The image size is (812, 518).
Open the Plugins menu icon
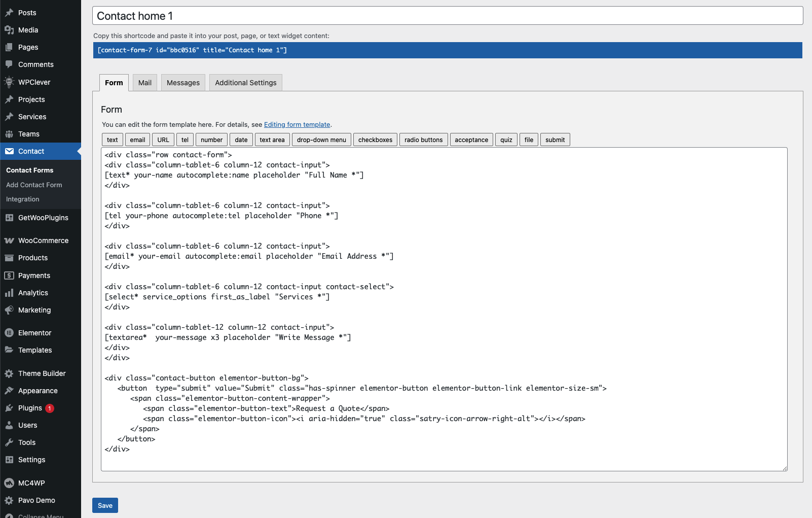tap(9, 408)
